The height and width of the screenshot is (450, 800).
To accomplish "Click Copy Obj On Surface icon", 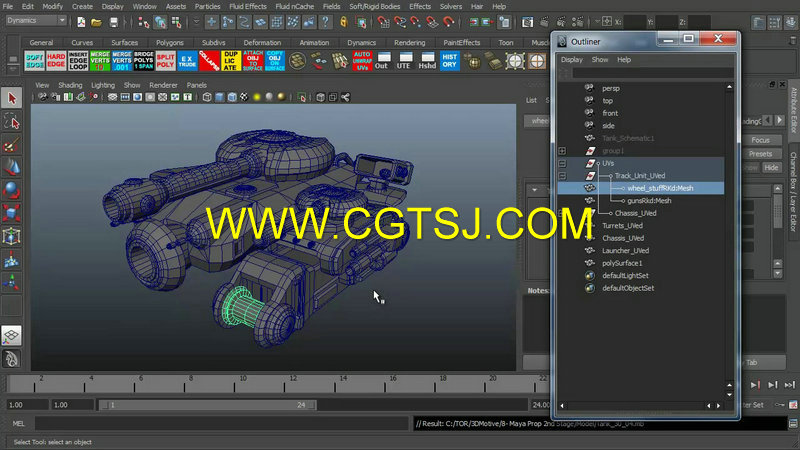I will [274, 61].
